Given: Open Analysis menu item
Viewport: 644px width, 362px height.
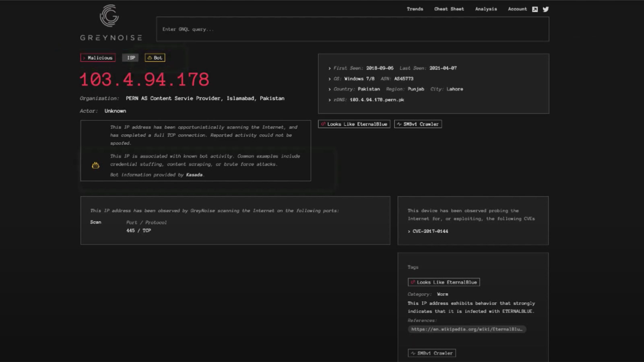Looking at the screenshot, I should pos(486,9).
